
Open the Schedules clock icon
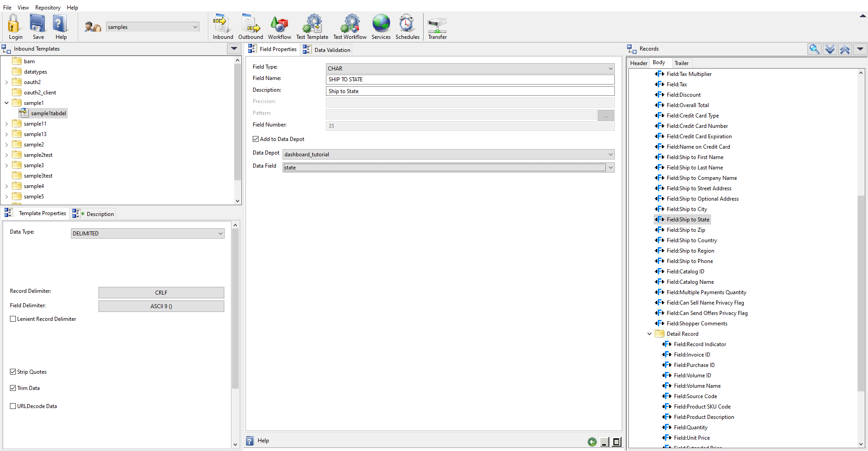click(407, 23)
